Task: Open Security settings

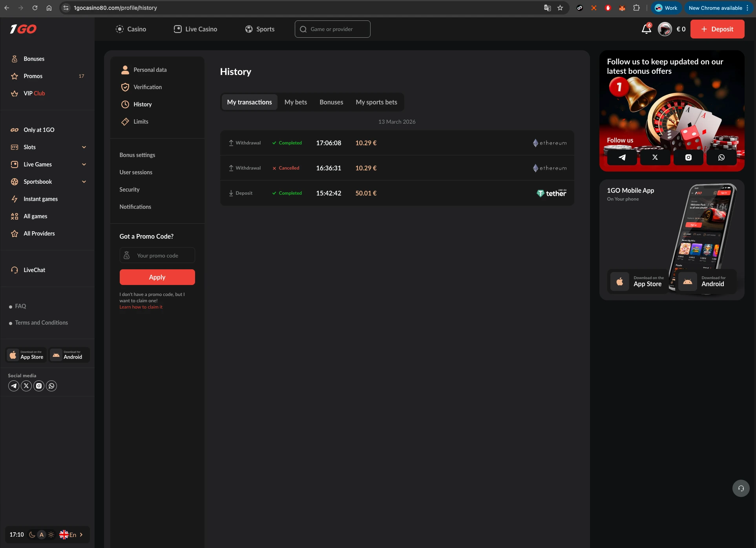Action: (x=130, y=190)
